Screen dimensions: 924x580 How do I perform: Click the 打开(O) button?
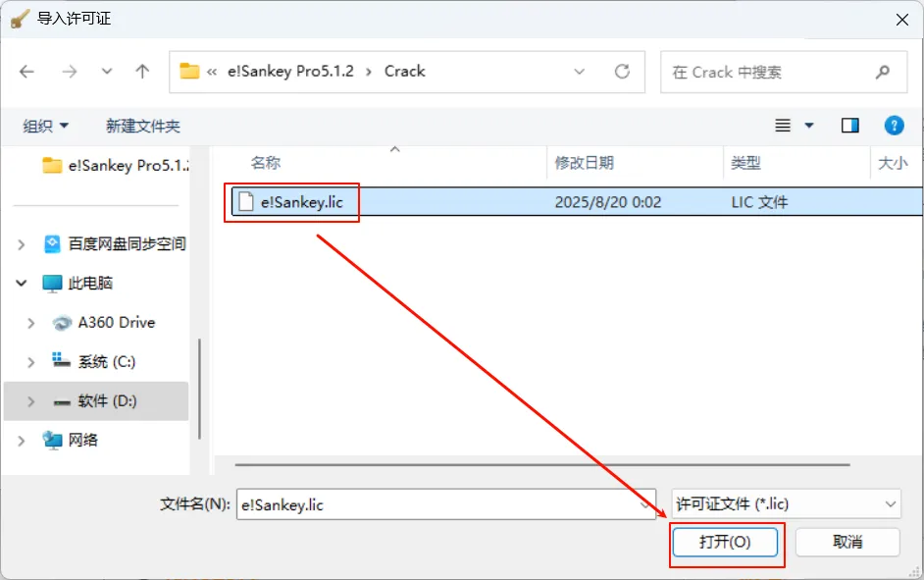(725, 542)
